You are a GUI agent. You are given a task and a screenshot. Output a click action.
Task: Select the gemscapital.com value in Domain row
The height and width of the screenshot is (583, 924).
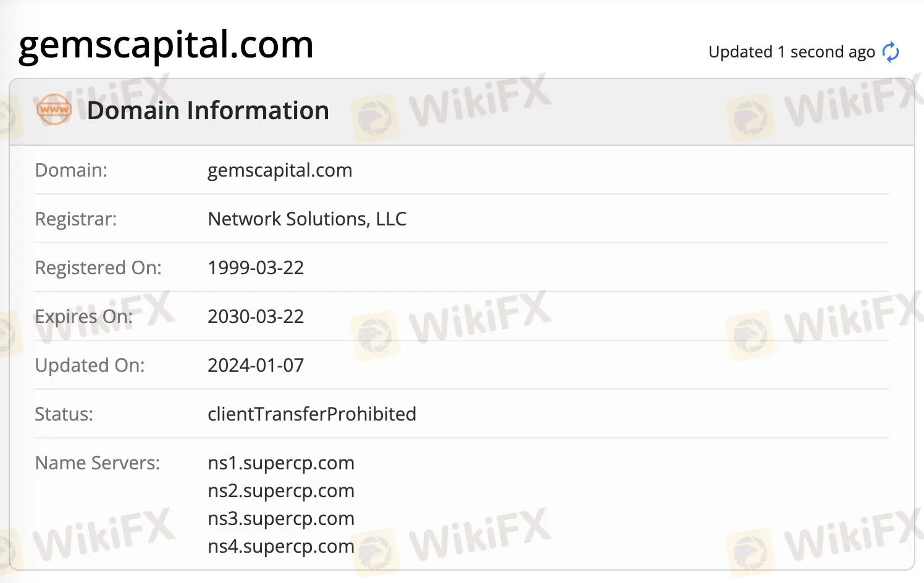[x=279, y=170]
